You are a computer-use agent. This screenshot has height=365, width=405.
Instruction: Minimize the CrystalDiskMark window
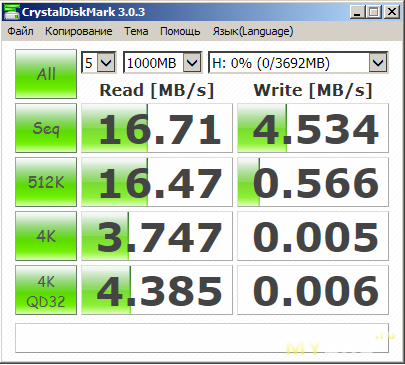pos(358,12)
